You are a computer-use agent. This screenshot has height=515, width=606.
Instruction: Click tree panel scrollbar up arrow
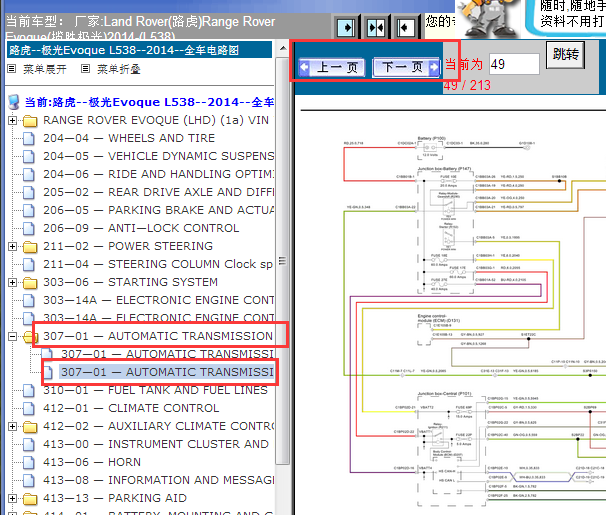[283, 48]
